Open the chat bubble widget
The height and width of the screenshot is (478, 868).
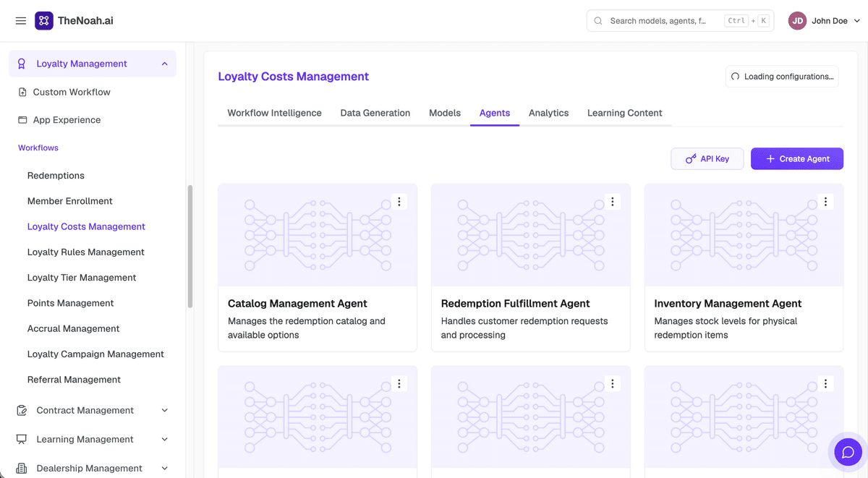[x=848, y=452]
